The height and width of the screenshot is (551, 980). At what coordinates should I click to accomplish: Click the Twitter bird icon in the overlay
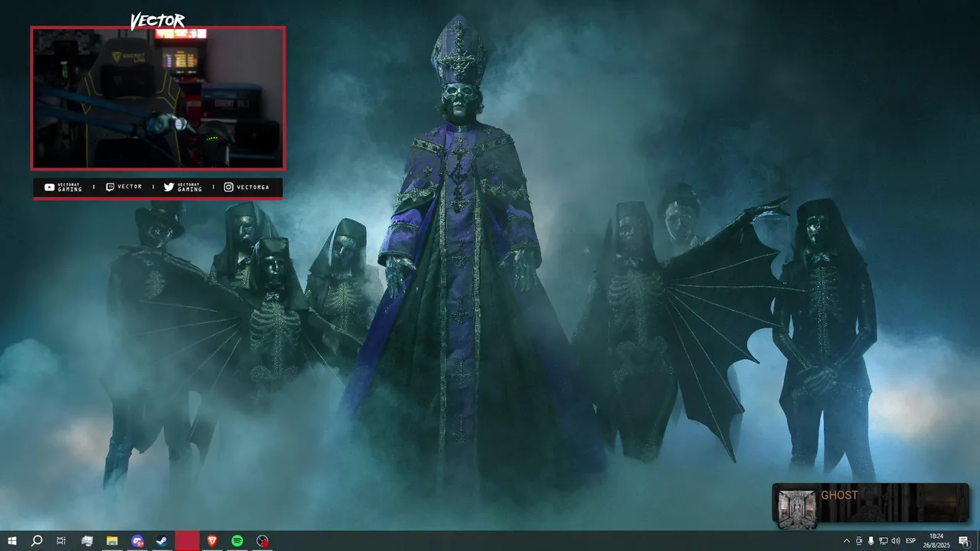[168, 187]
